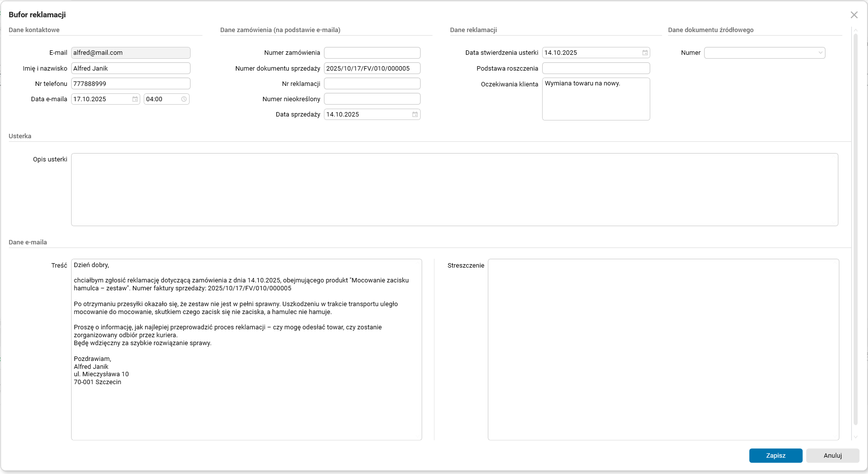Click the Dane e-maila section header

tap(28, 242)
